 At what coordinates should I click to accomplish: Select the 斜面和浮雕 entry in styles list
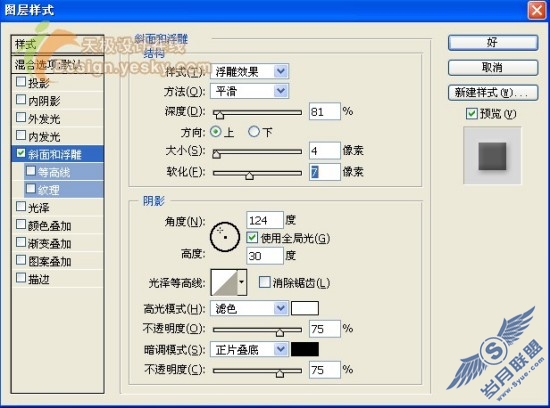coord(58,154)
